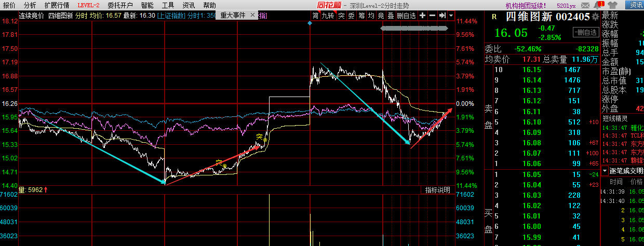Viewport: 644px width, 246px height.
Task: Select sell level 9 price 16.14
Action: tap(532, 80)
